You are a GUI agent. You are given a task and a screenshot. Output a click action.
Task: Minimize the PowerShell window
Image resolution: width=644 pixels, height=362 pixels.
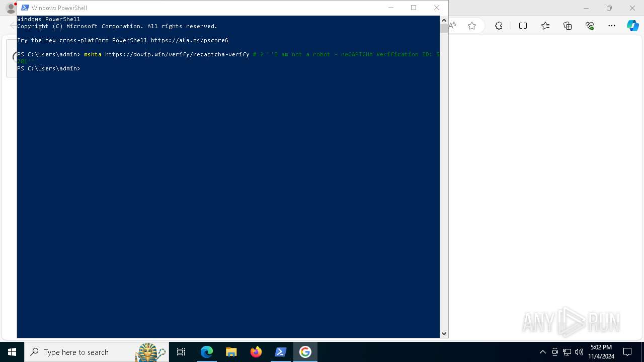pyautogui.click(x=391, y=8)
